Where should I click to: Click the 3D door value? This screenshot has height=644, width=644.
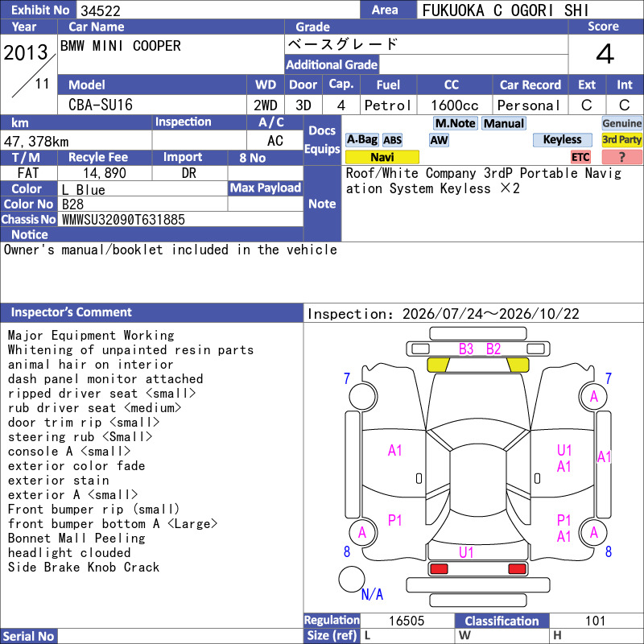tap(303, 105)
